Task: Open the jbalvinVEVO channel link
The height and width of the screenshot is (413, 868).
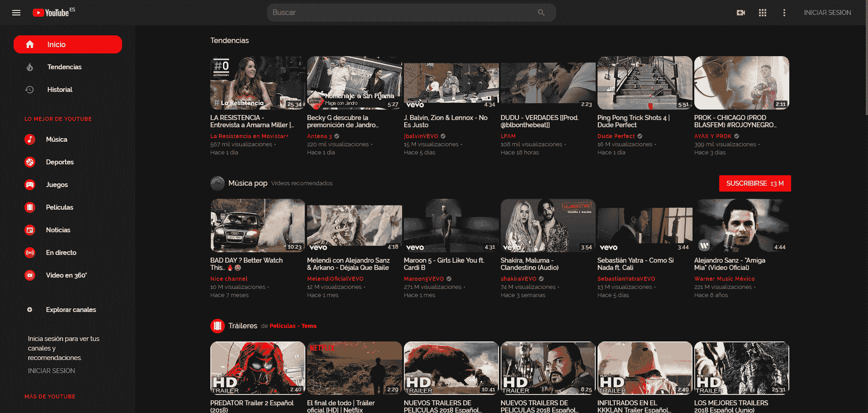Action: (x=421, y=136)
